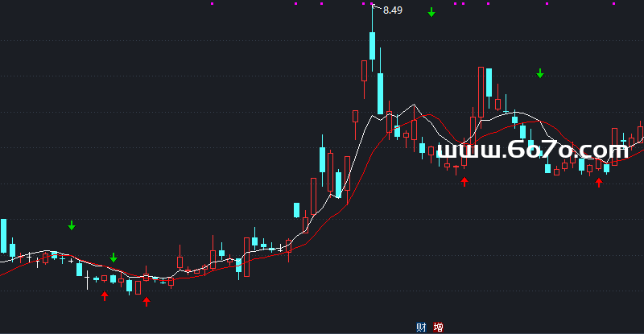
Task: Click the leftmost purple marker dot at top
Action: (x=213, y=3)
